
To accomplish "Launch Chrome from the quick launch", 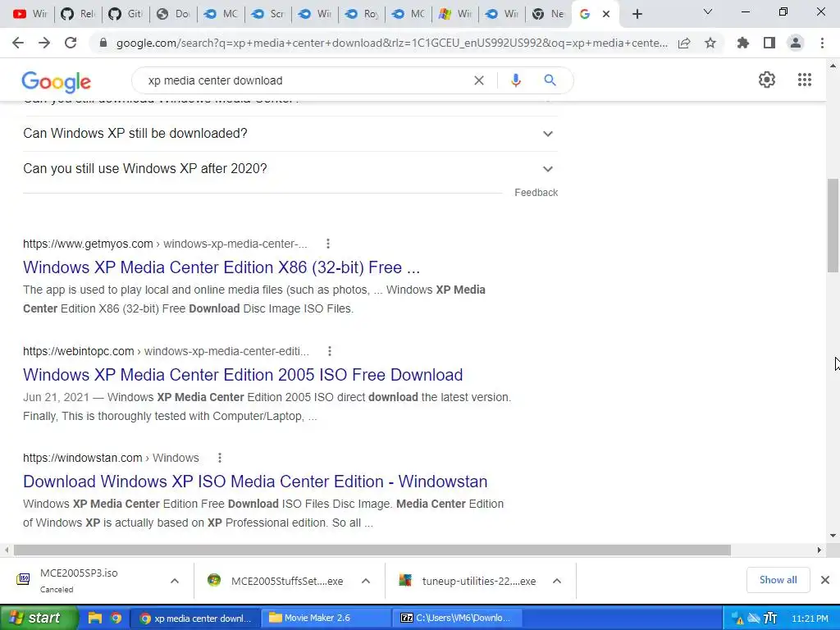I will [x=116, y=618].
